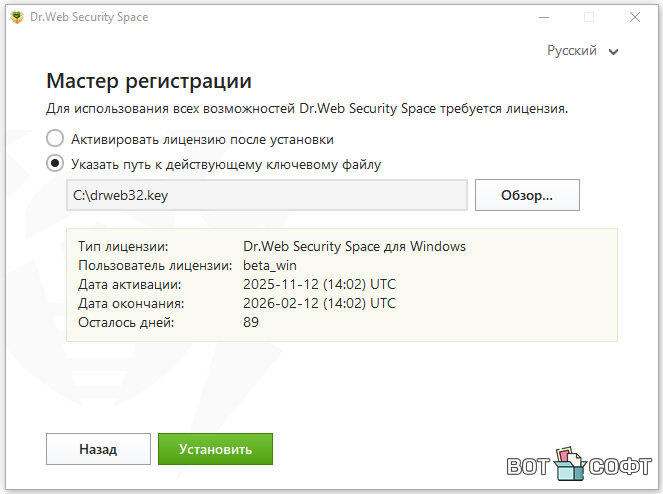Click the greyed-out maximize window button
Image resolution: width=663 pixels, height=494 pixels.
coord(589,17)
